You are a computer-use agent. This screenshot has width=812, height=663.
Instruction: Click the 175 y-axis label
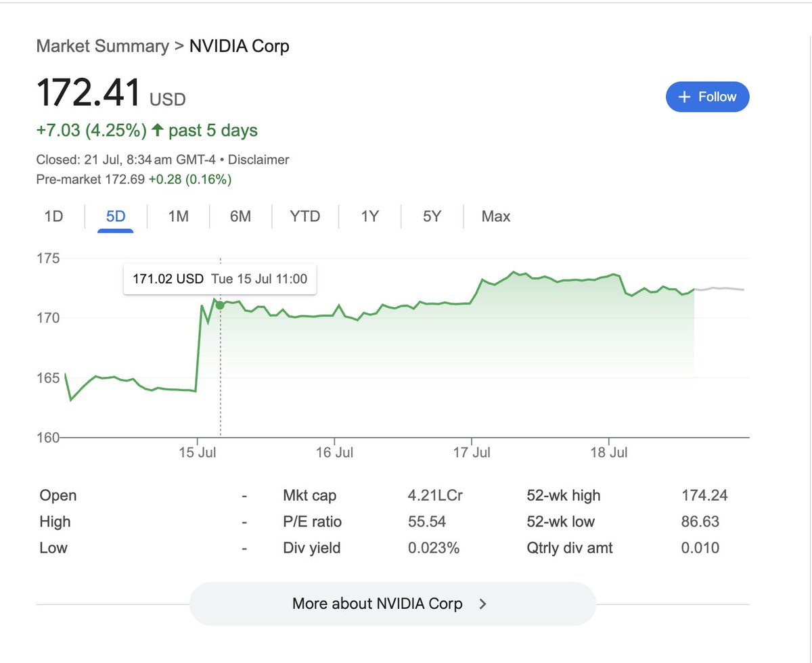(48, 258)
